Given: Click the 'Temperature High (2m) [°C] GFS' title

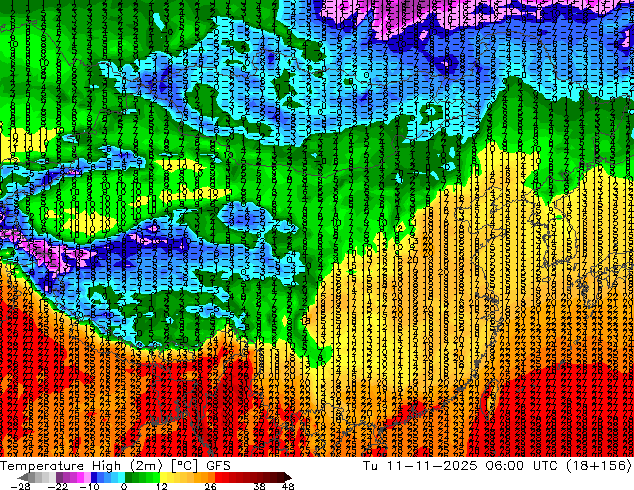Looking at the screenshot, I should (115, 465).
